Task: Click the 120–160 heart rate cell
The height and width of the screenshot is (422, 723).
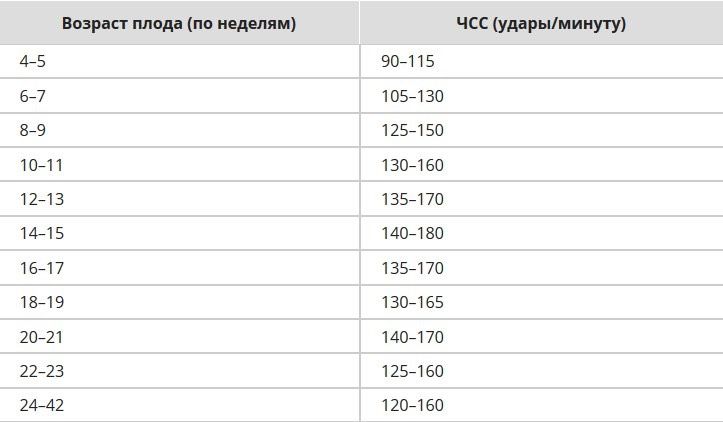Action: click(412, 406)
